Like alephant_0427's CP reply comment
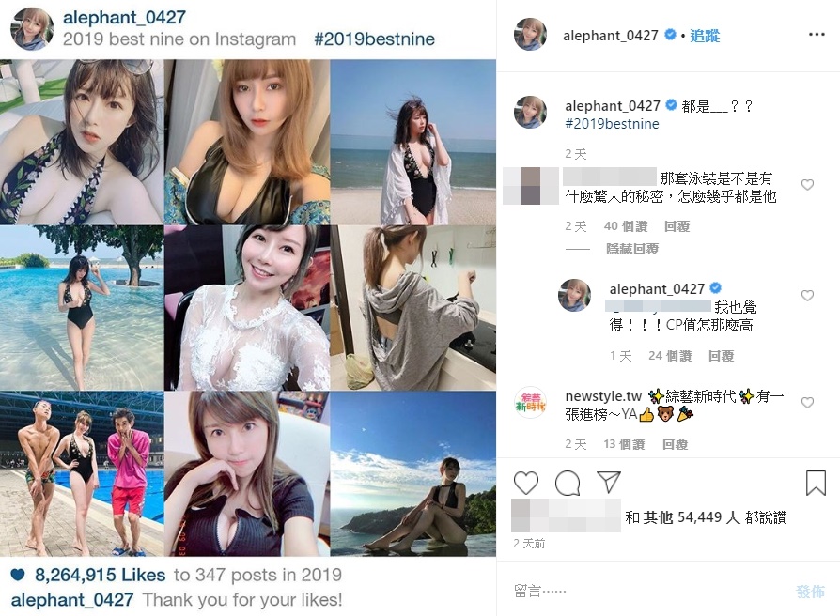Viewport: 840px width, 616px height. coord(807,296)
